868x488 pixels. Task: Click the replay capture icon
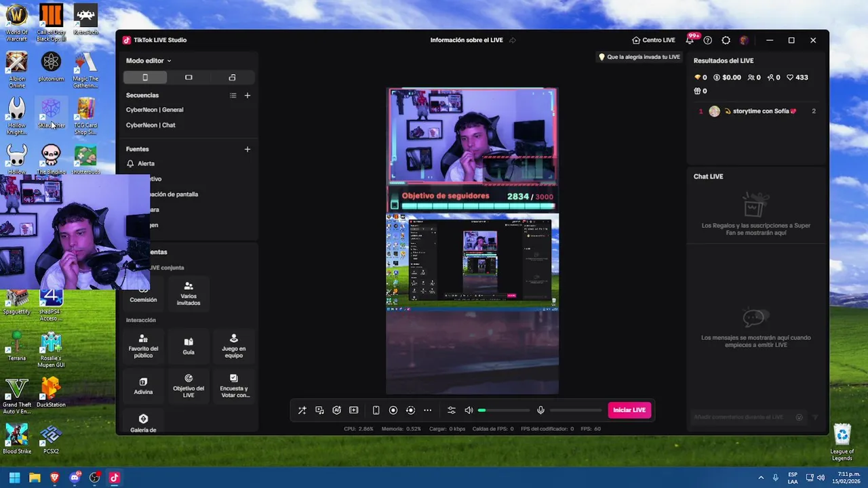[x=410, y=410]
